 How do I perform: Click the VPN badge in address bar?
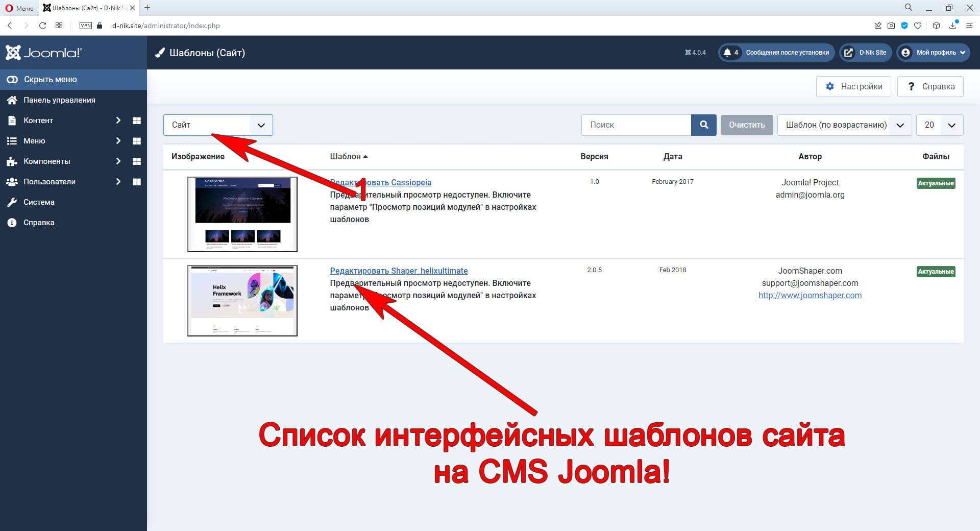[86, 26]
